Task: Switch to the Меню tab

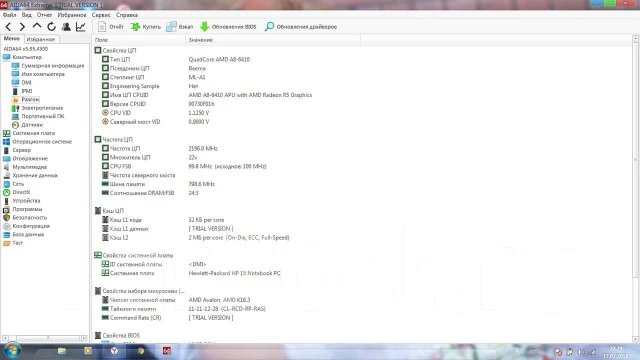Action: tap(12, 39)
